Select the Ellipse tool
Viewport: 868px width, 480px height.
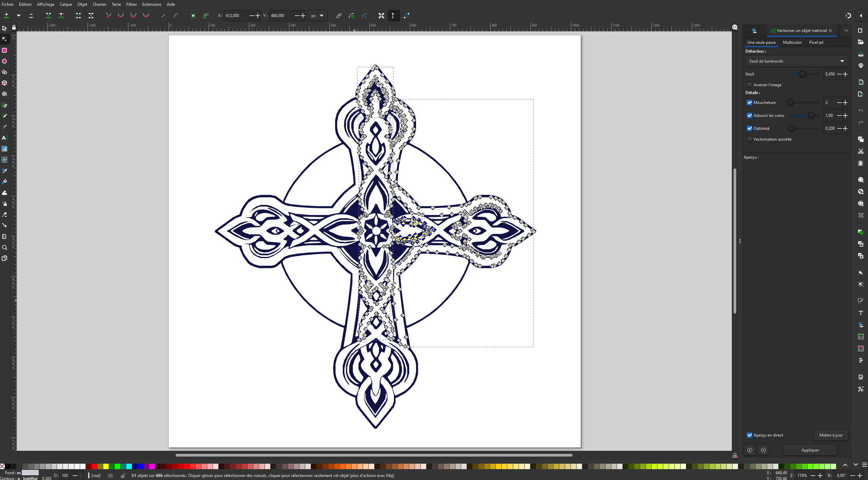click(x=4, y=61)
